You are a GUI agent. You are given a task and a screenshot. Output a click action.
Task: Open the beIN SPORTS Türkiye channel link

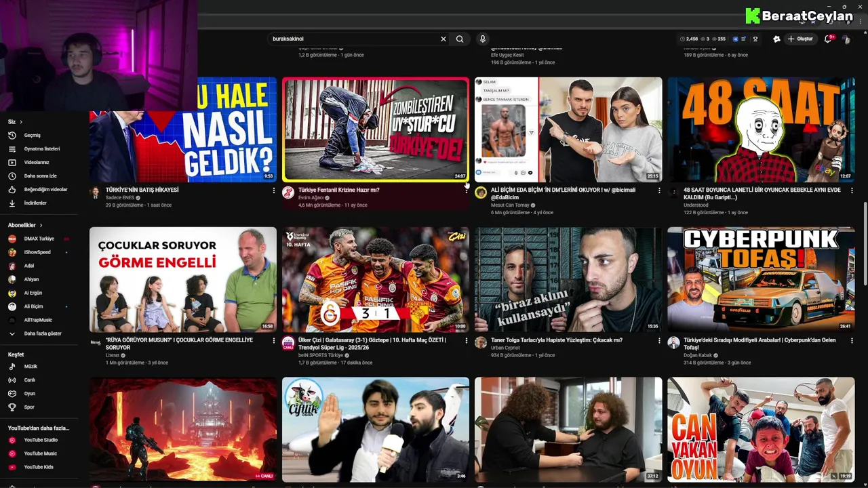pos(321,355)
